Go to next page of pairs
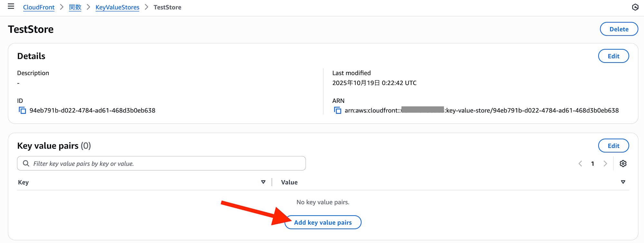The height and width of the screenshot is (243, 644). (x=605, y=164)
